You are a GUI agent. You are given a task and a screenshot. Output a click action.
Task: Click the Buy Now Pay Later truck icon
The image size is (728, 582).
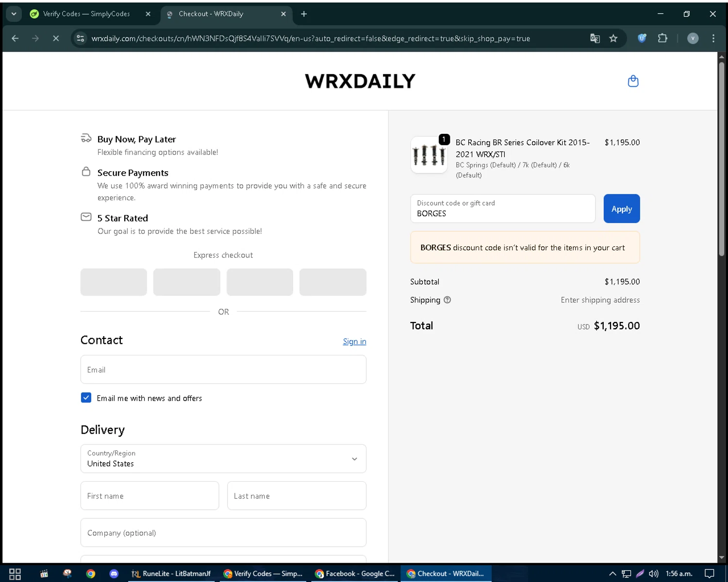[86, 138]
